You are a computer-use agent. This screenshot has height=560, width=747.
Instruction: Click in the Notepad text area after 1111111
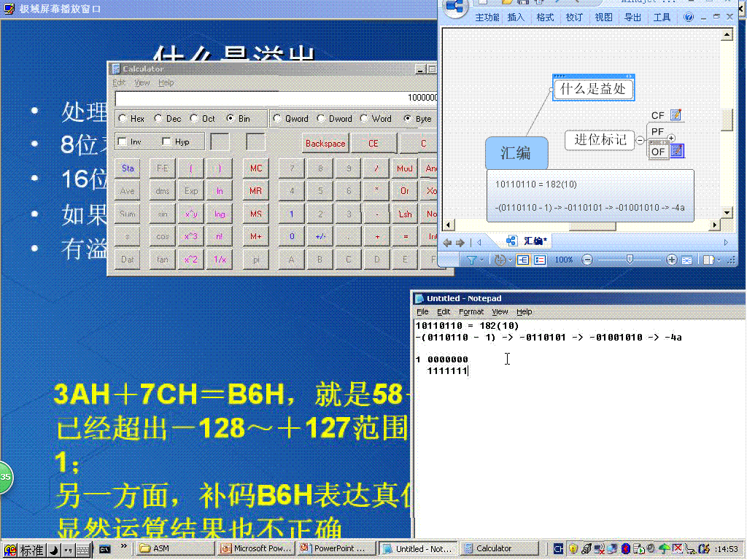click(470, 370)
